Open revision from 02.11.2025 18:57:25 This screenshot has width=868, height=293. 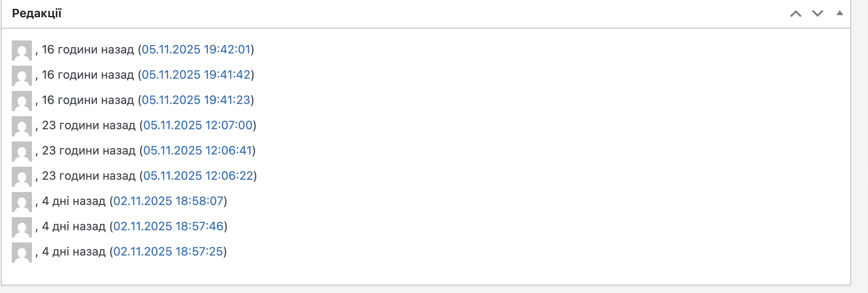pos(168,252)
